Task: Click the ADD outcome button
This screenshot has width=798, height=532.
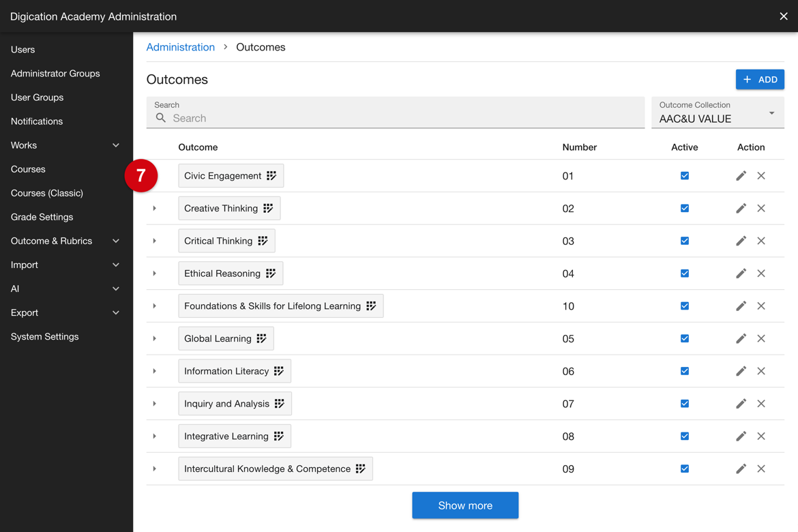Action: coord(760,79)
